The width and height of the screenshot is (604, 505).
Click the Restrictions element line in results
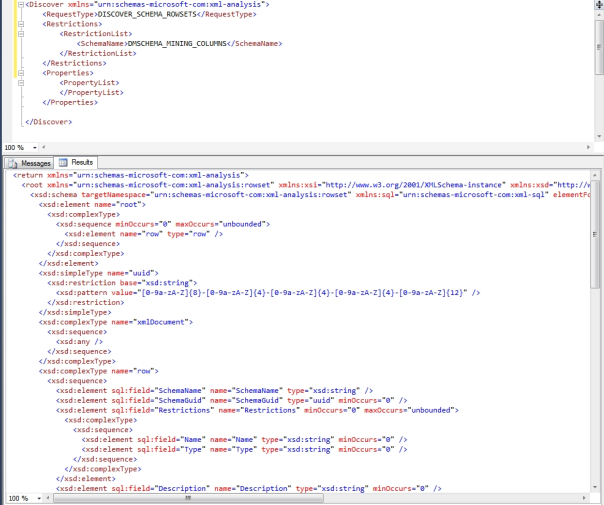257,410
